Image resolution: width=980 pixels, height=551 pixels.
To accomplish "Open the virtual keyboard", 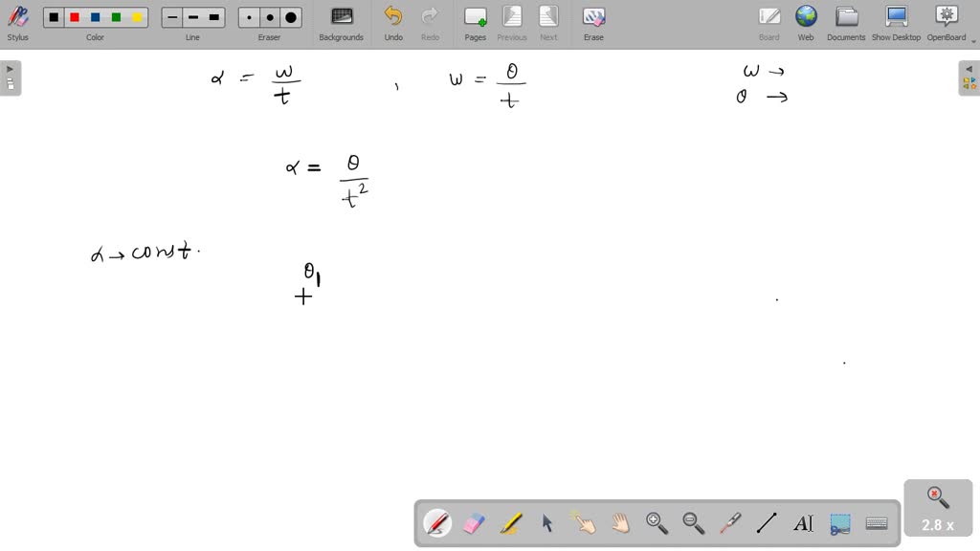I will pos(876,523).
